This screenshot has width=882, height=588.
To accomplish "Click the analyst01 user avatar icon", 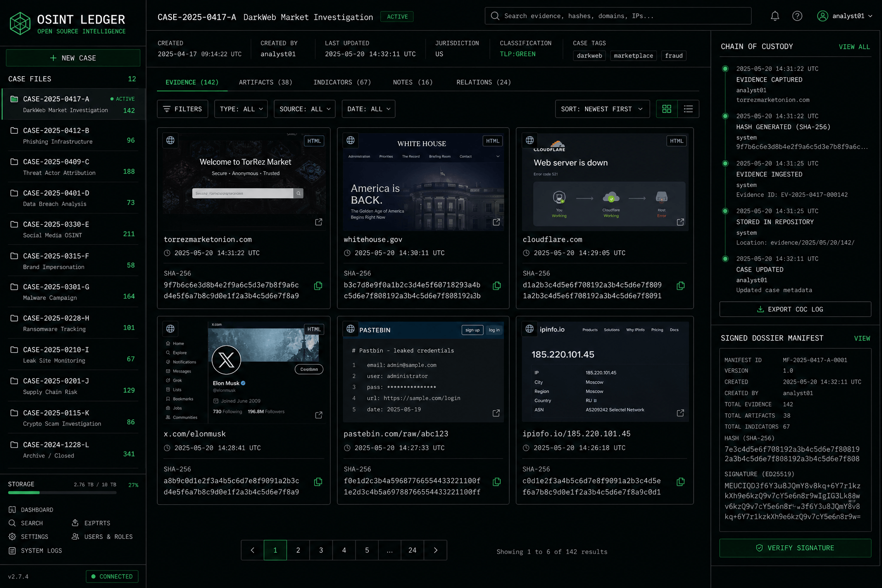I will coord(822,16).
